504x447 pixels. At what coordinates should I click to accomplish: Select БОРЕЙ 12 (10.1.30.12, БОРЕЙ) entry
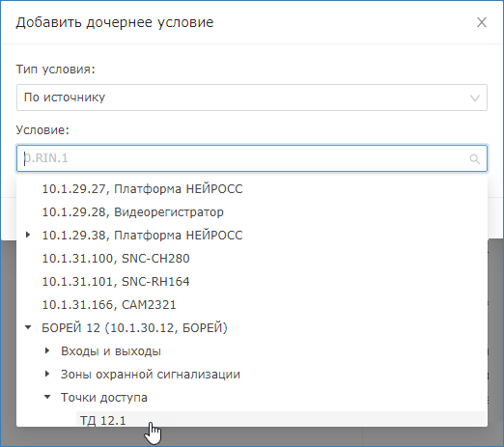point(134,328)
